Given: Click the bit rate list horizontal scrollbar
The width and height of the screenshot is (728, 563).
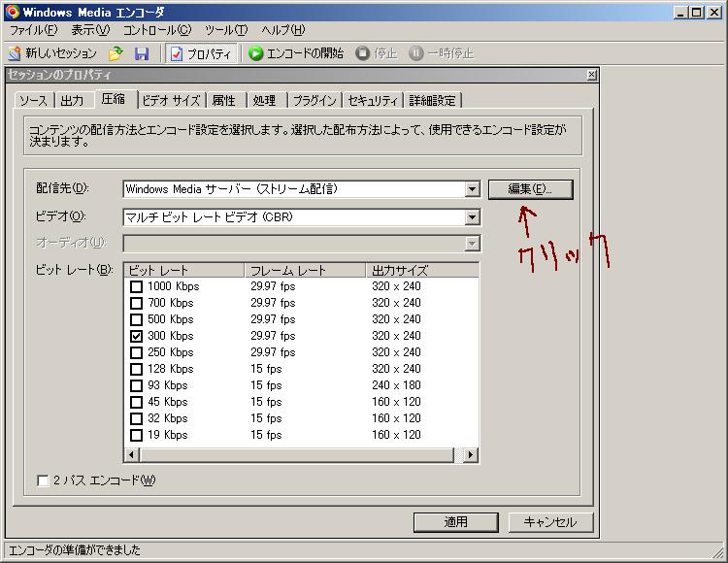Looking at the screenshot, I should [x=291, y=454].
